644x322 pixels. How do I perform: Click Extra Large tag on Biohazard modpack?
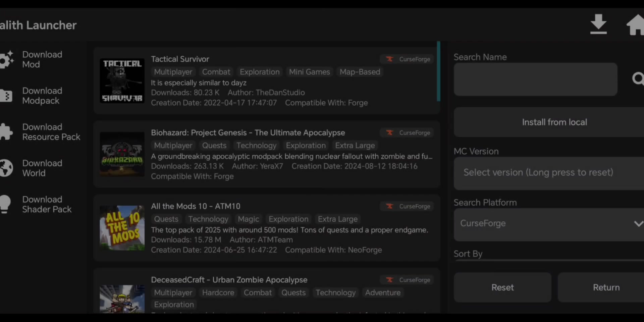tap(355, 146)
